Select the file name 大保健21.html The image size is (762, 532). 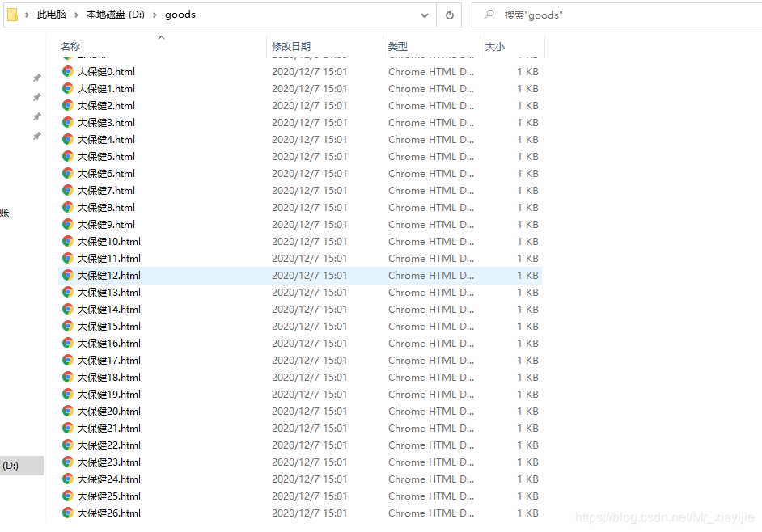[109, 428]
